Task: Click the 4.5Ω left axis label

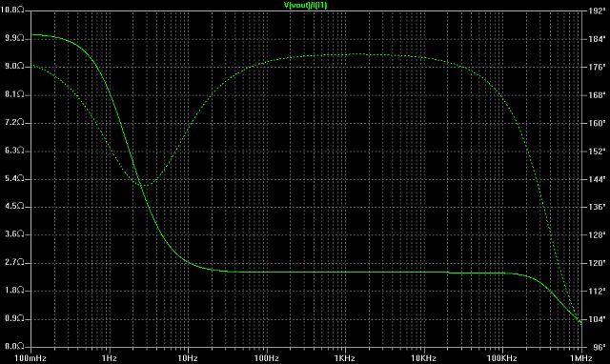Action: 14,206
